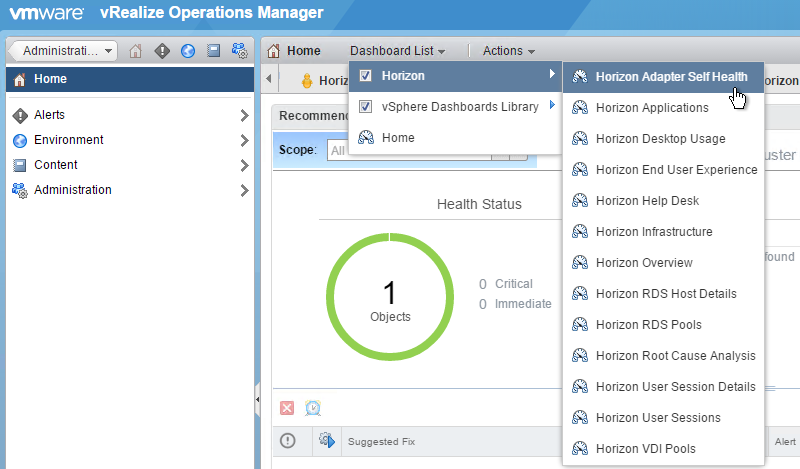800x469 pixels.
Task: Click gauge icon next to Horizon VDI Pools
Action: [580, 449]
